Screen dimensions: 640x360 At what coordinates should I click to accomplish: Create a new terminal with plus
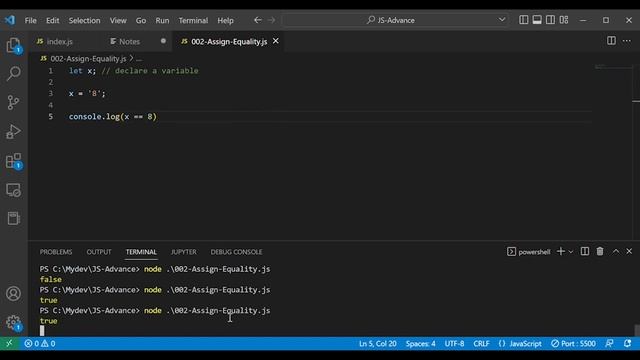coord(561,251)
